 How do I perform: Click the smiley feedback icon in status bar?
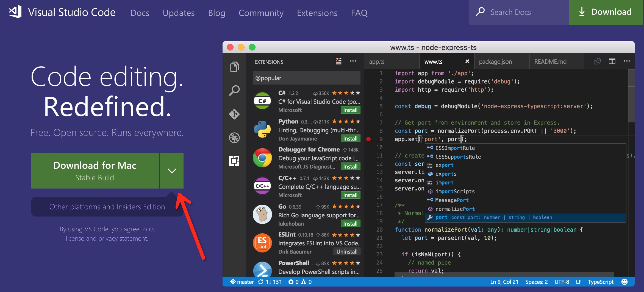pos(624,282)
